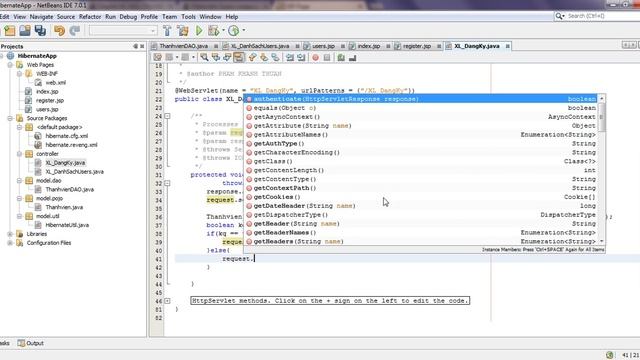640x360 pixels.
Task: Expand the Configuration Files node
Action: 10,243
